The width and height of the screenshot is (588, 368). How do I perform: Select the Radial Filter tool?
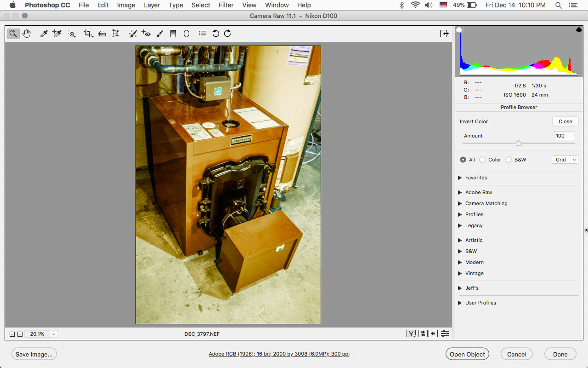point(187,34)
